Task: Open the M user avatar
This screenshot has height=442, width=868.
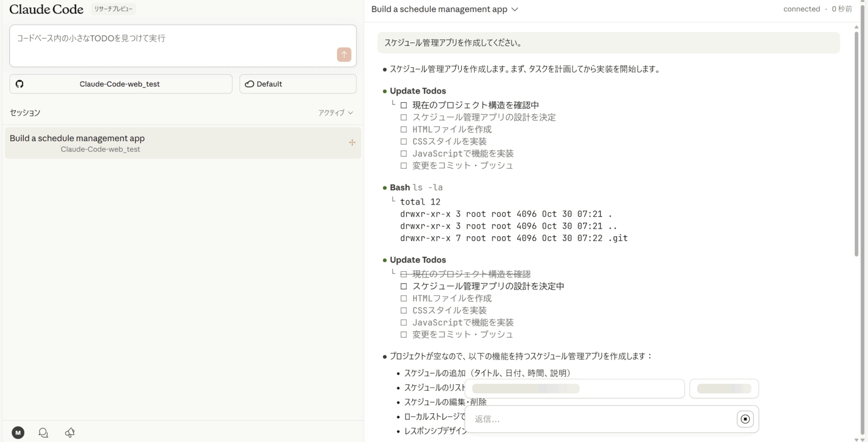Action: pos(18,432)
